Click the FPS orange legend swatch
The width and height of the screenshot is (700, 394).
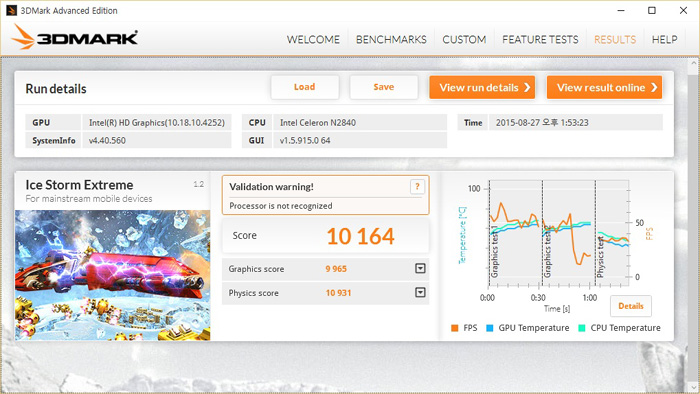click(454, 328)
